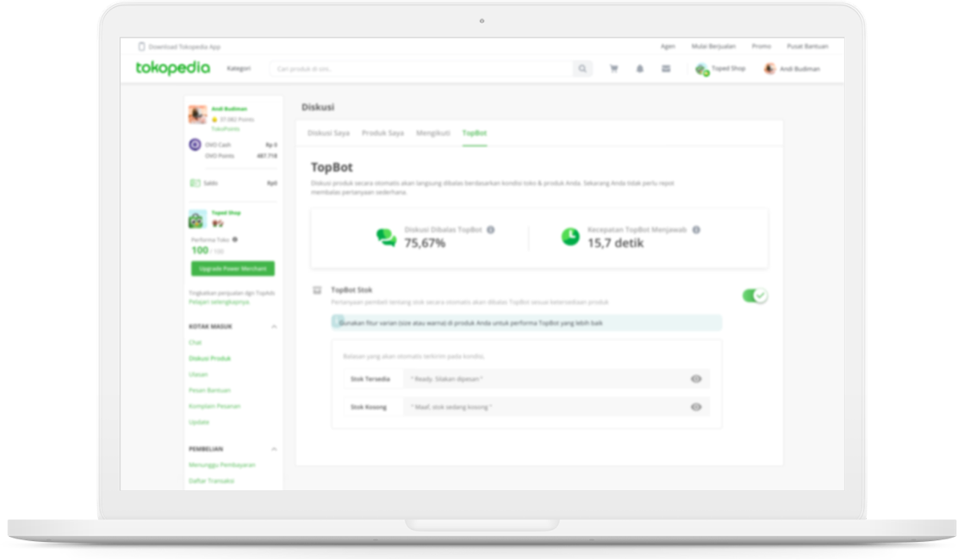Click the OVO Cash row label
This screenshot has width=958, height=560.
pos(218,145)
